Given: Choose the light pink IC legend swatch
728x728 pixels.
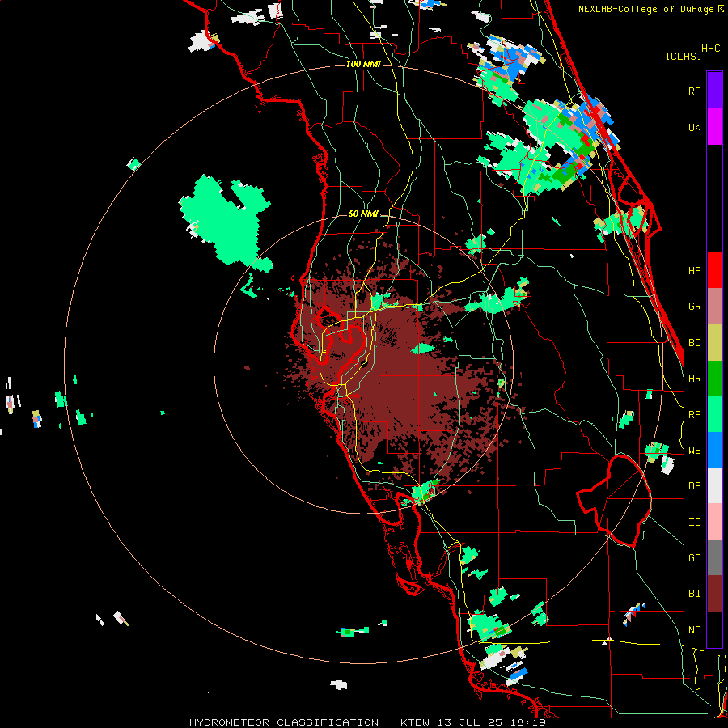Looking at the screenshot, I should tap(714, 522).
